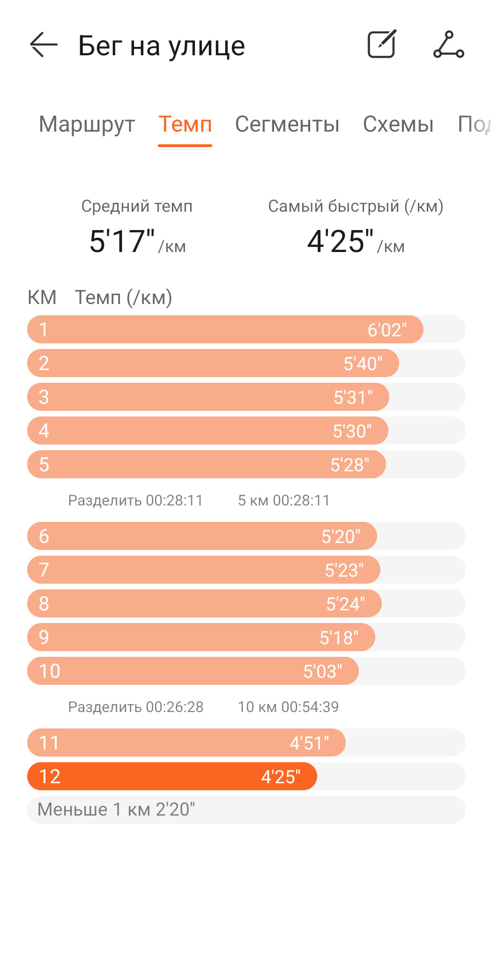The image size is (491, 980).
Task: Open the edit workout icon
Action: click(x=382, y=45)
